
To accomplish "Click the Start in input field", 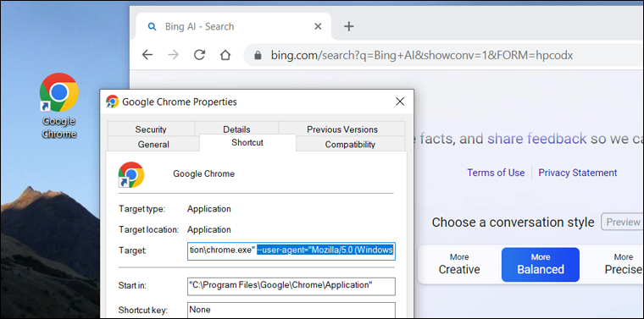I will tap(291, 286).
